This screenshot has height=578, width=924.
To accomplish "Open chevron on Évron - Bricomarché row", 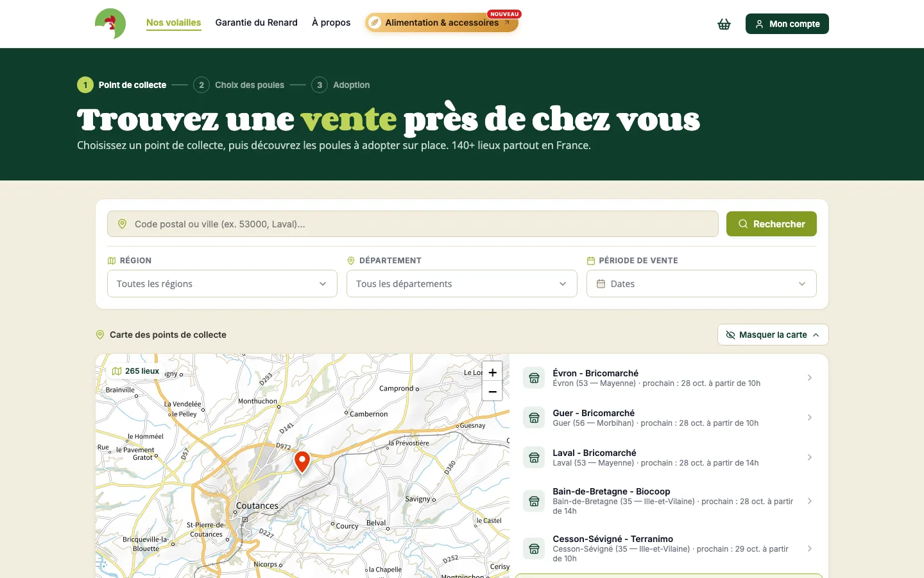I will (810, 378).
